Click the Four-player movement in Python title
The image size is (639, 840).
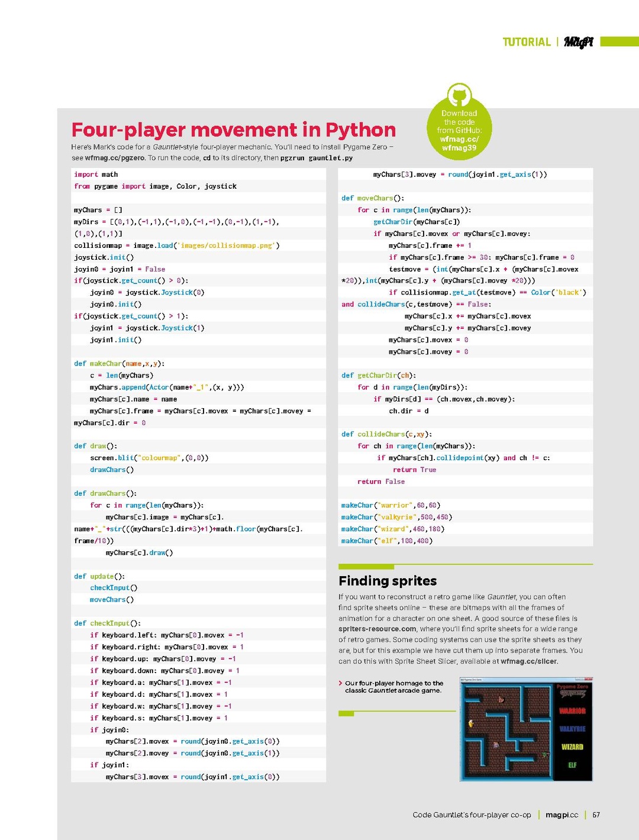233,130
